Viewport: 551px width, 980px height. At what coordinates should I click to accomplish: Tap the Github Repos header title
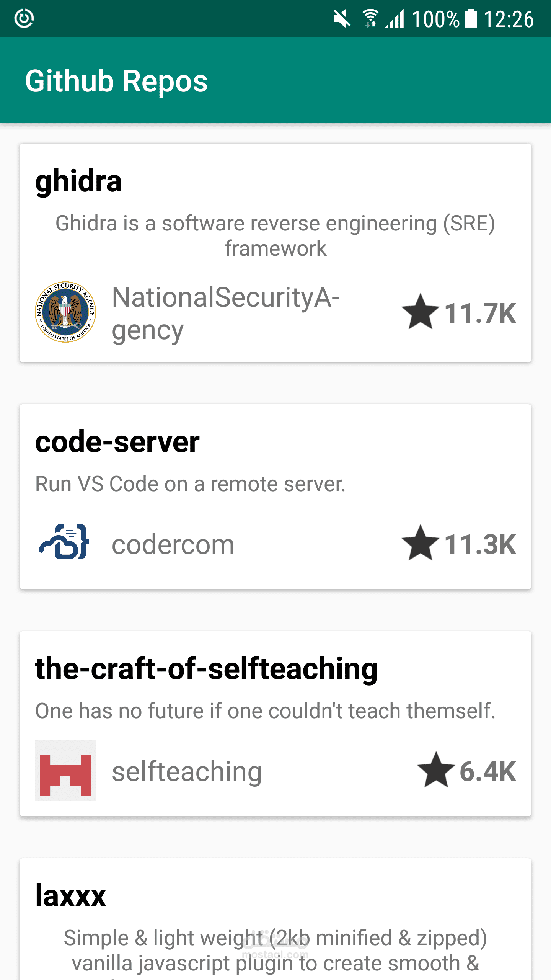point(116,81)
